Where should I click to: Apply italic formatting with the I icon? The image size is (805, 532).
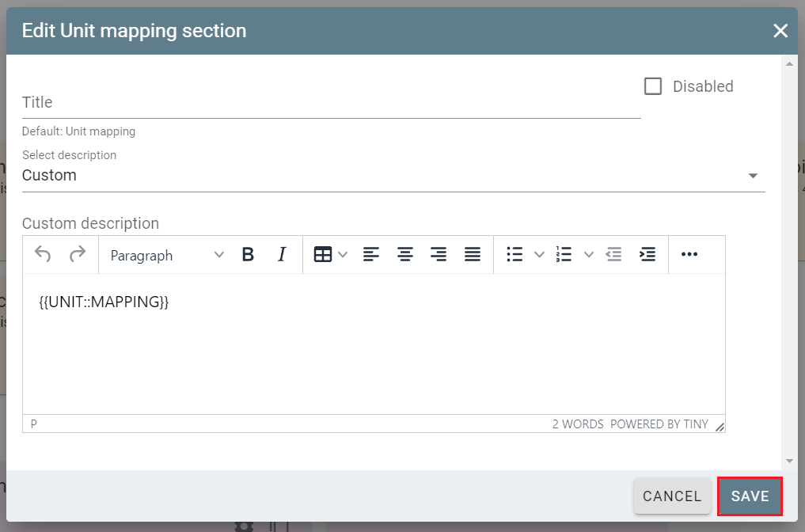tap(281, 254)
